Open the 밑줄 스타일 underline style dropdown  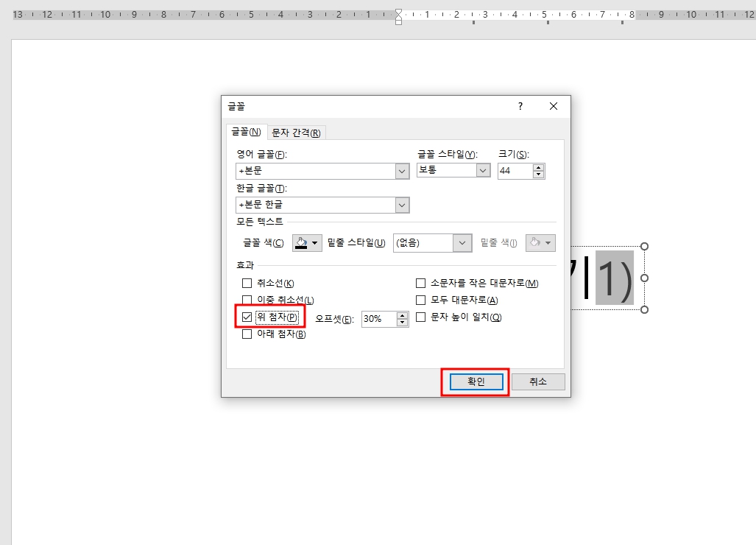(x=464, y=242)
